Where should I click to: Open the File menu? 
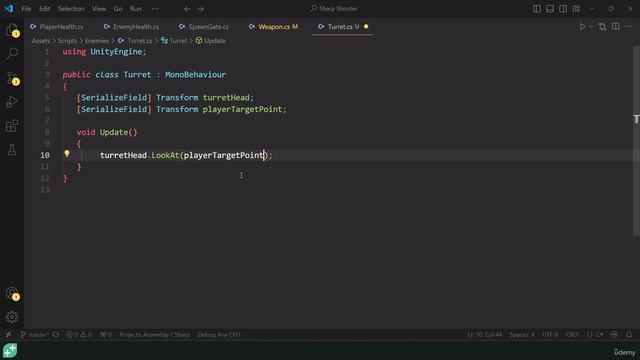(26, 9)
